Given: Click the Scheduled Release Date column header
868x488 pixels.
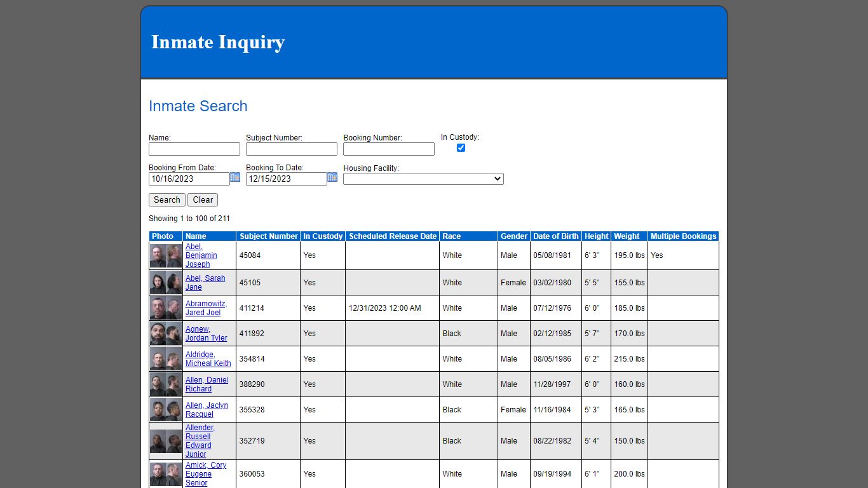Looking at the screenshot, I should [393, 236].
